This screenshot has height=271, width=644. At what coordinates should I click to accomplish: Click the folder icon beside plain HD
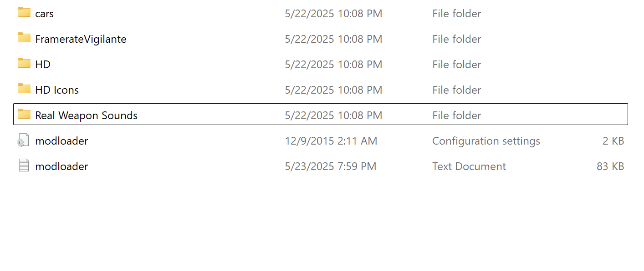click(x=24, y=64)
